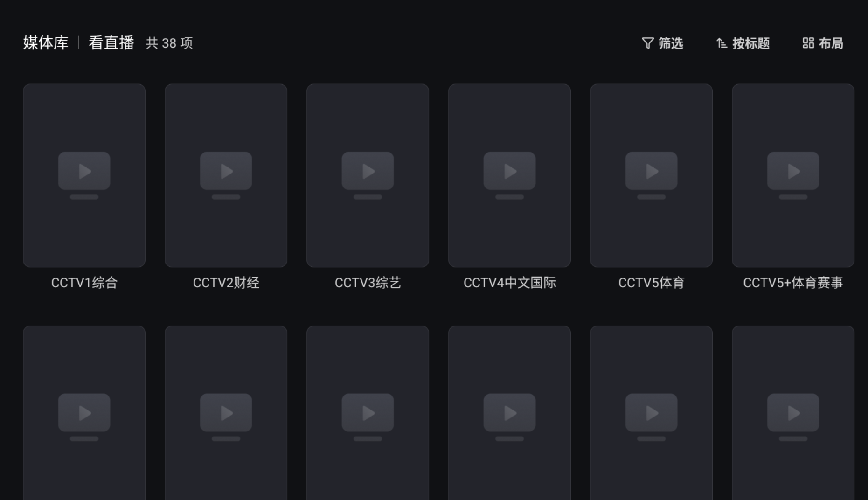Open the CCTV5+体育赛事 channel poster

(793, 175)
